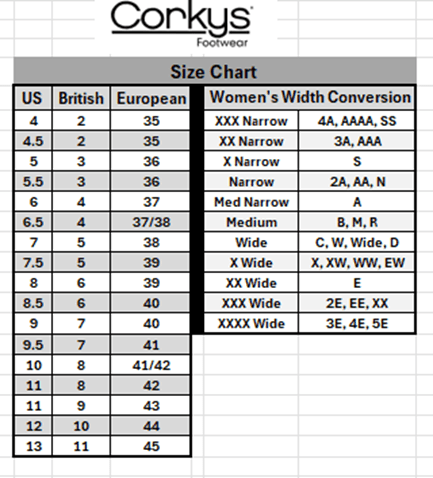Click the cell containing 41/42
This screenshot has width=433, height=478.
151,365
